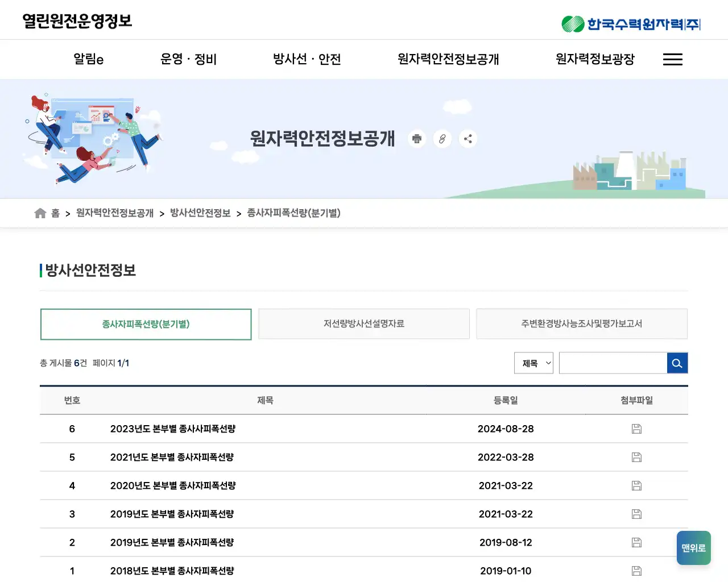
Task: Click the 총 게시물 6건 count text
Action: 63,363
